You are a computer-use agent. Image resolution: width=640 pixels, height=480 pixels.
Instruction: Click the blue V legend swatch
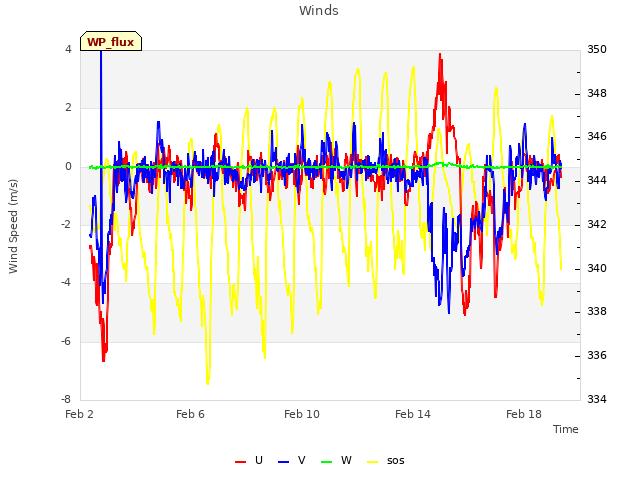(x=283, y=461)
